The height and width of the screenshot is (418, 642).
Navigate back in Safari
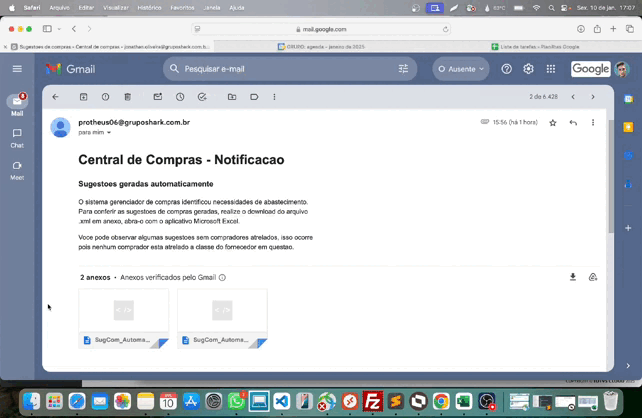[74, 29]
